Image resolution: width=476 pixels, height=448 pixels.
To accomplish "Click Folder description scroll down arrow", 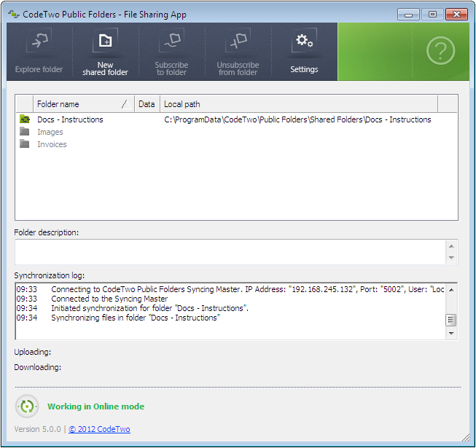I will click(x=451, y=258).
